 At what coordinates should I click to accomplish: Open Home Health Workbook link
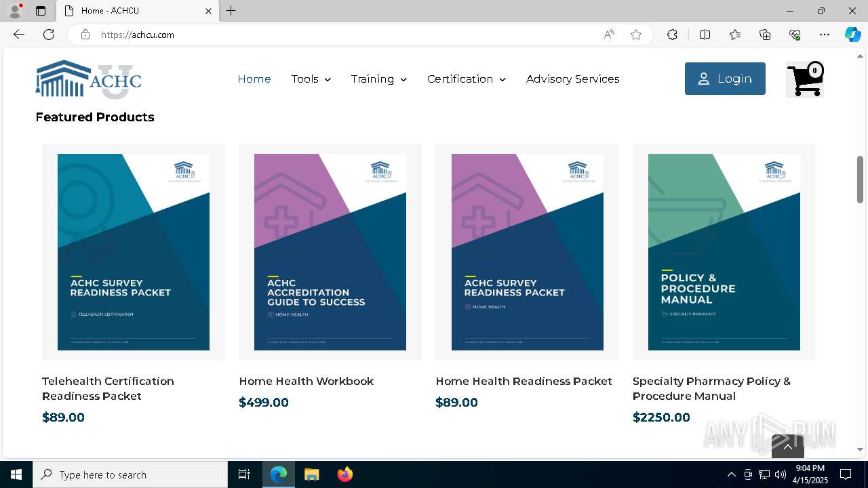click(307, 381)
